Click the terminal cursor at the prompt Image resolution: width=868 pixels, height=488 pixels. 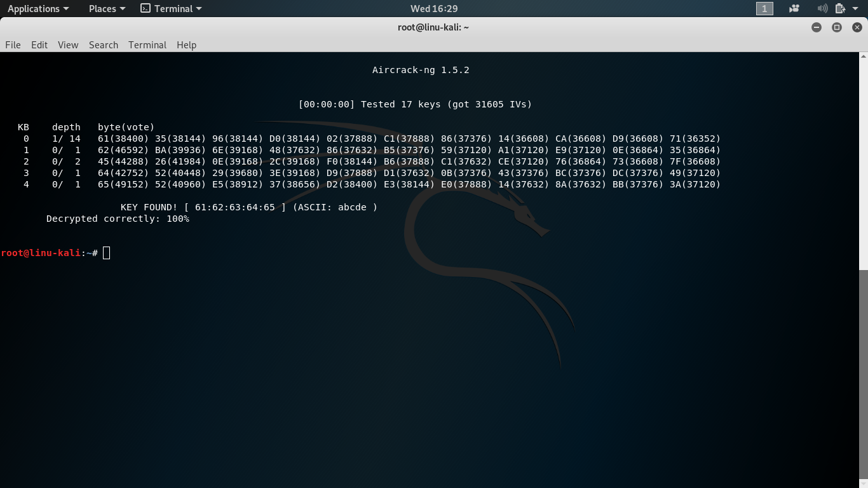[106, 253]
